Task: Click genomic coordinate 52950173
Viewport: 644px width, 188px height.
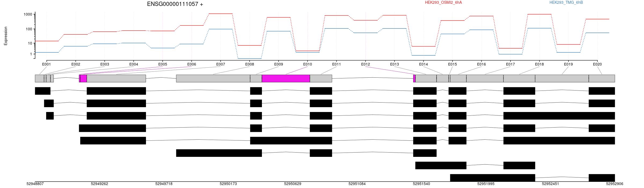Action: (x=228, y=184)
